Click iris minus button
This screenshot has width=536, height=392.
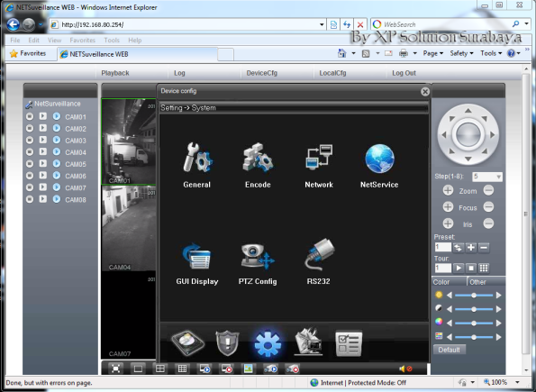pyautogui.click(x=488, y=223)
